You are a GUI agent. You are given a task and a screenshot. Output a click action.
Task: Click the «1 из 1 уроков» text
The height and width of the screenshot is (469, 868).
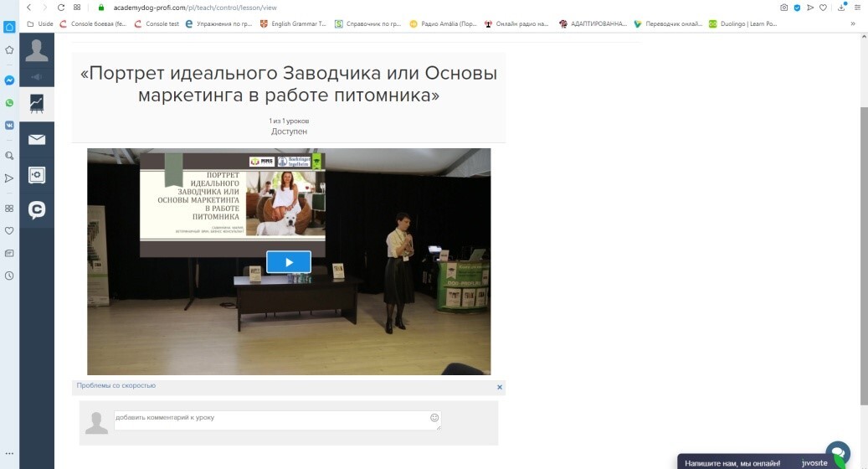pos(289,121)
